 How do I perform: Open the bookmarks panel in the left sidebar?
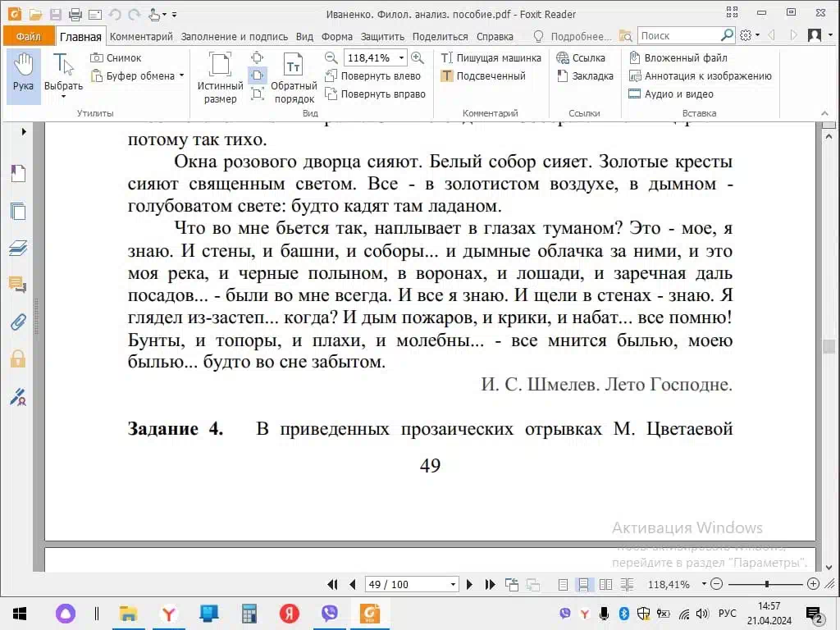pyautogui.click(x=18, y=174)
